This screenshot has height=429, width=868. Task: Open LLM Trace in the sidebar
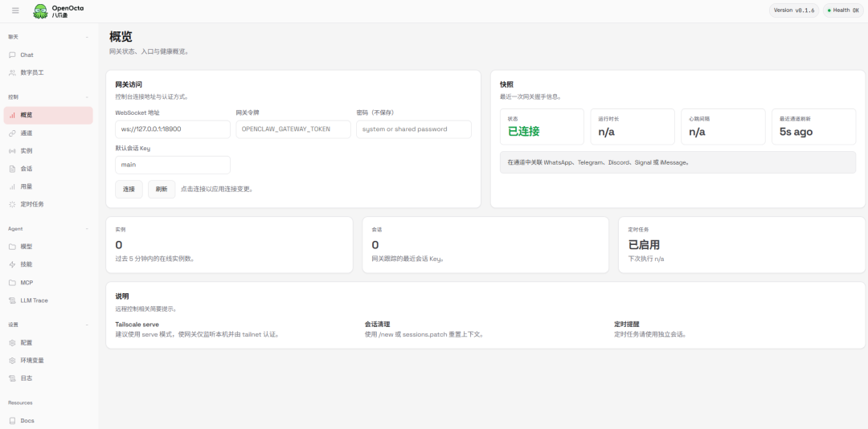click(34, 300)
